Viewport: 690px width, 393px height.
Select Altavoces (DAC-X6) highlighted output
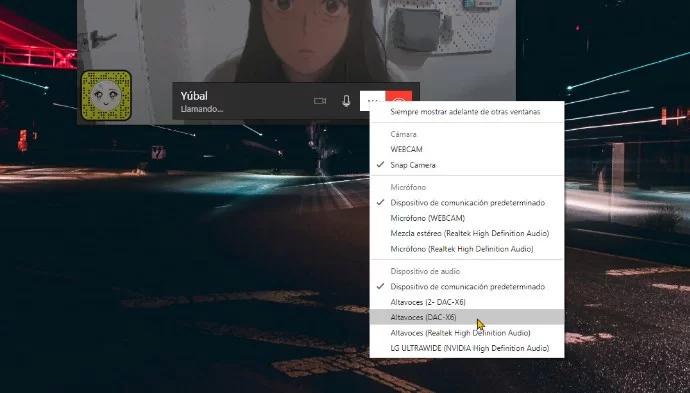tap(467, 317)
